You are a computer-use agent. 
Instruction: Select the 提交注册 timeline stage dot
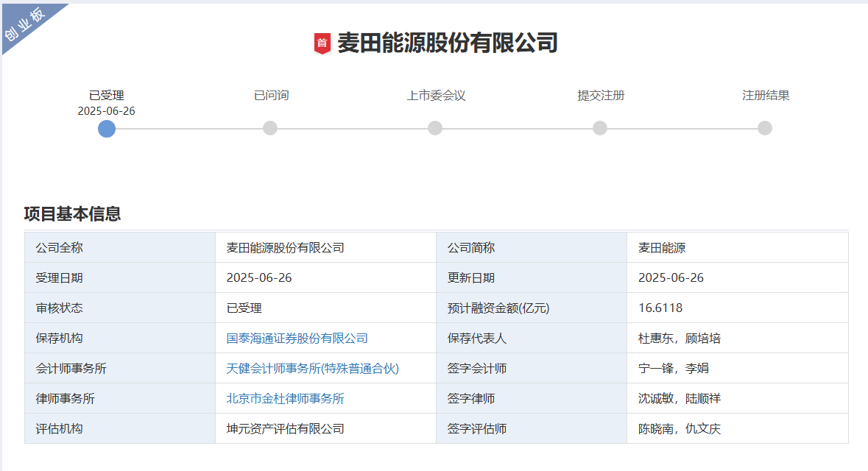600,128
